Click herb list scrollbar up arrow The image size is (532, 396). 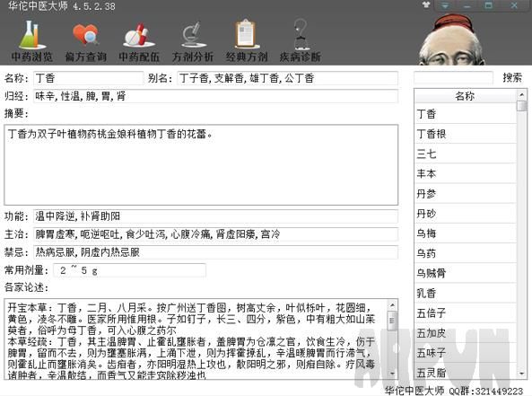click(x=522, y=94)
